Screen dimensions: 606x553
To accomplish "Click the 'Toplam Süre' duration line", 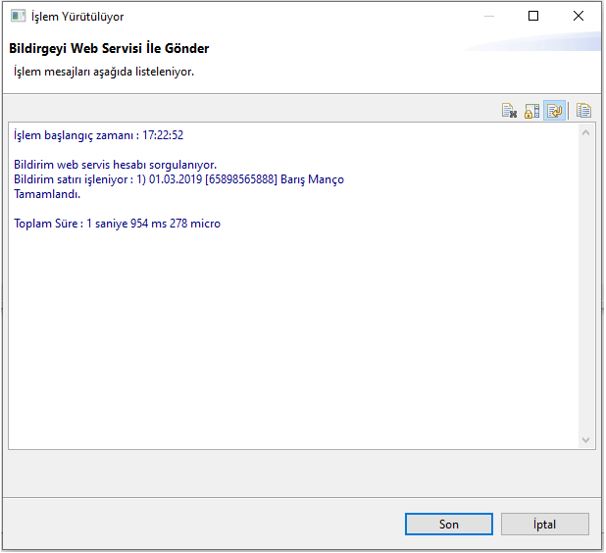I will click(117, 223).
